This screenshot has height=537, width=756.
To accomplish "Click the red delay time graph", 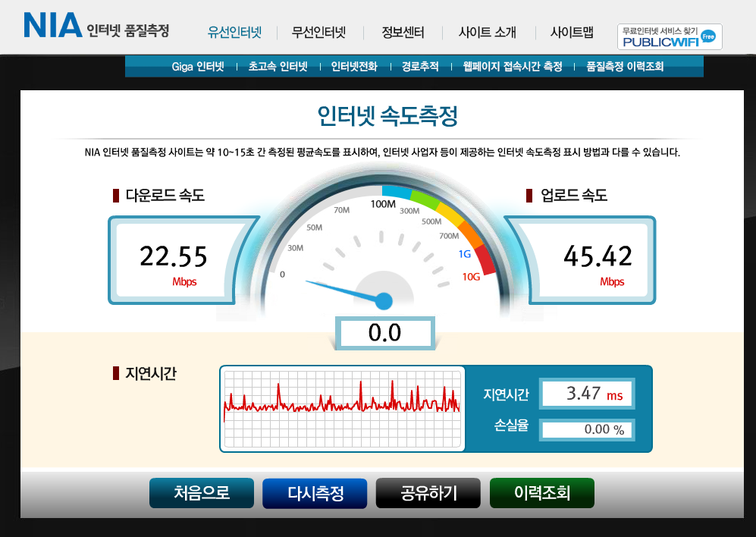I will coord(342,409).
